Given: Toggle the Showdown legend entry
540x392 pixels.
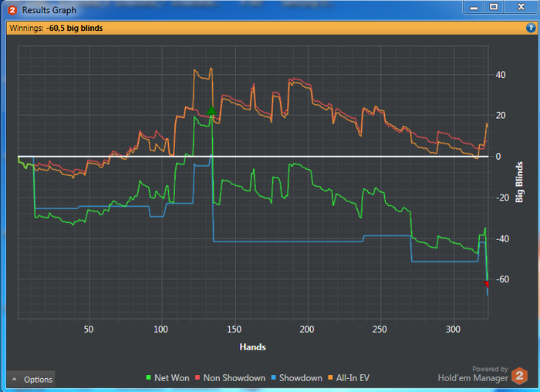Looking at the screenshot, I should [x=296, y=378].
